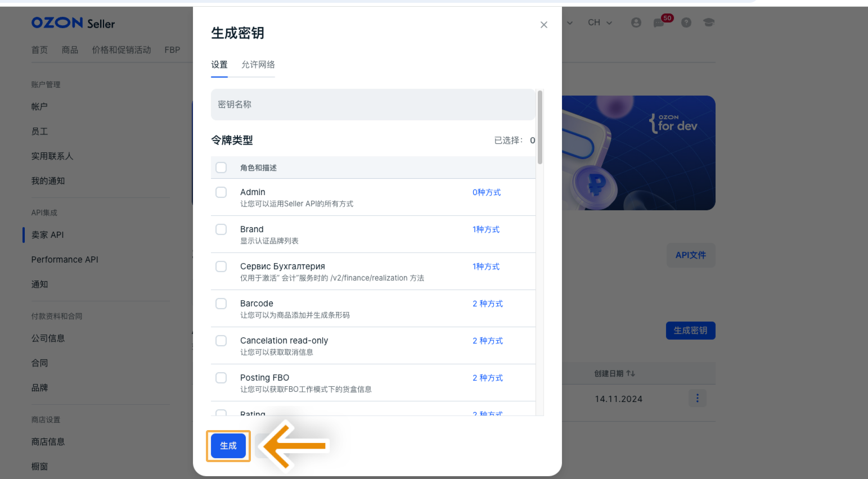This screenshot has width=868, height=479.
Task: Click the 14.11.2024 date cell
Action: (x=619, y=399)
